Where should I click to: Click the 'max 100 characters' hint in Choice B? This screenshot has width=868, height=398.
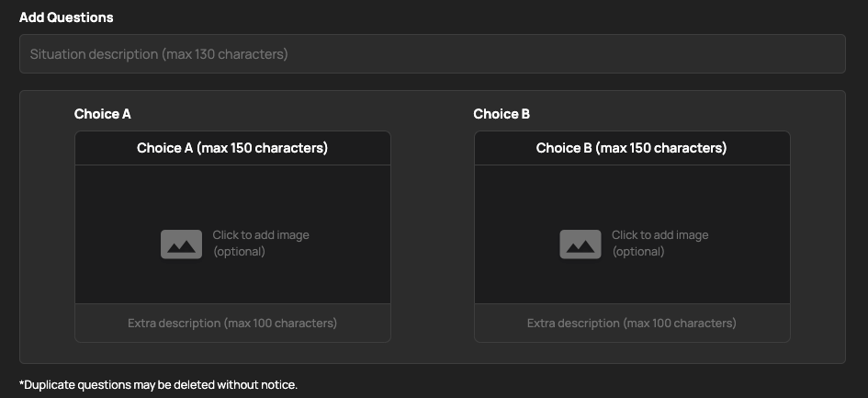click(680, 324)
